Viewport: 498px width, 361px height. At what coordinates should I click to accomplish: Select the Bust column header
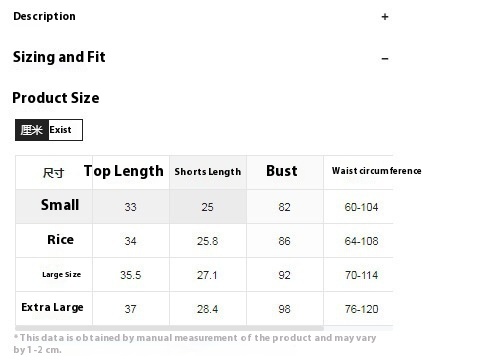coord(282,171)
